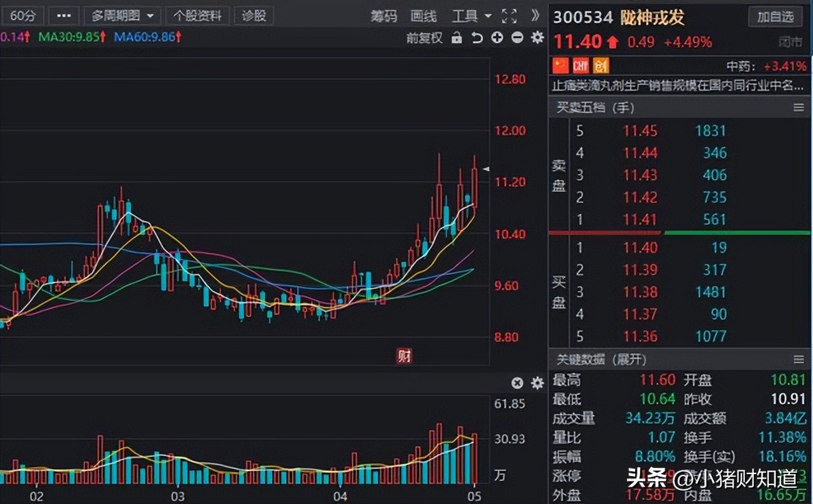Viewport: 813px width, 504px height.
Task: Expand the 工具 tools dropdown
Action: (x=469, y=17)
